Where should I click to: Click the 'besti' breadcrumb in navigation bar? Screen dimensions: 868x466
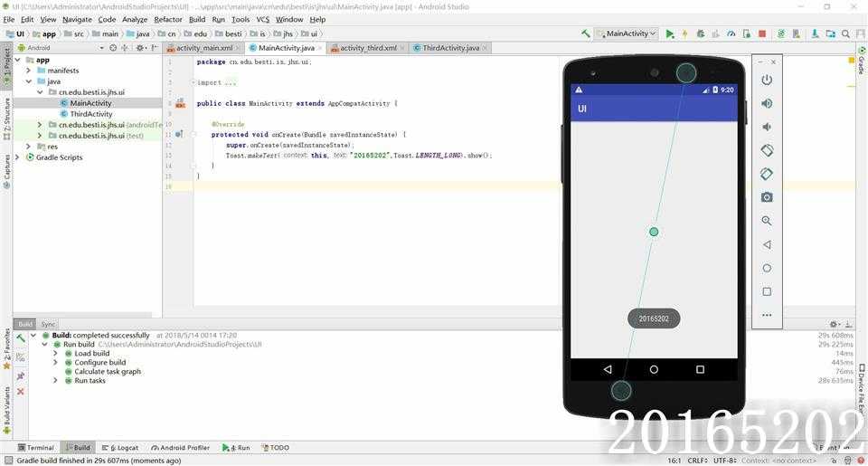pyautogui.click(x=229, y=33)
